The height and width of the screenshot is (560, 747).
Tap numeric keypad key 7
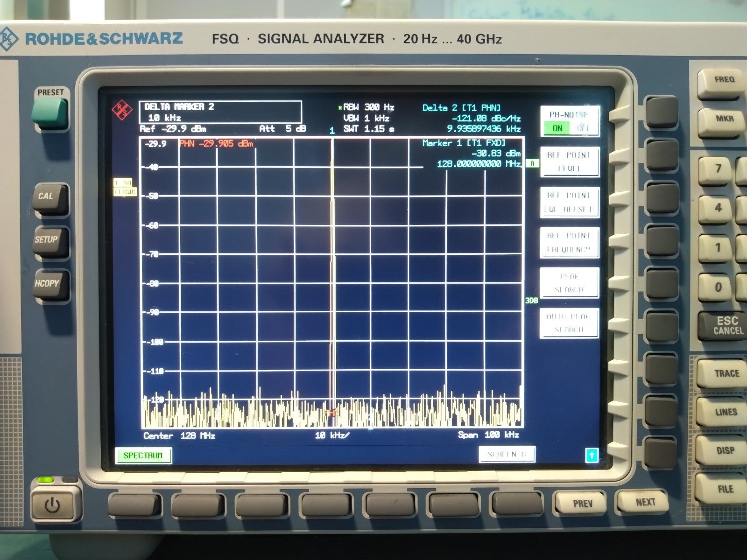pyautogui.click(x=716, y=170)
